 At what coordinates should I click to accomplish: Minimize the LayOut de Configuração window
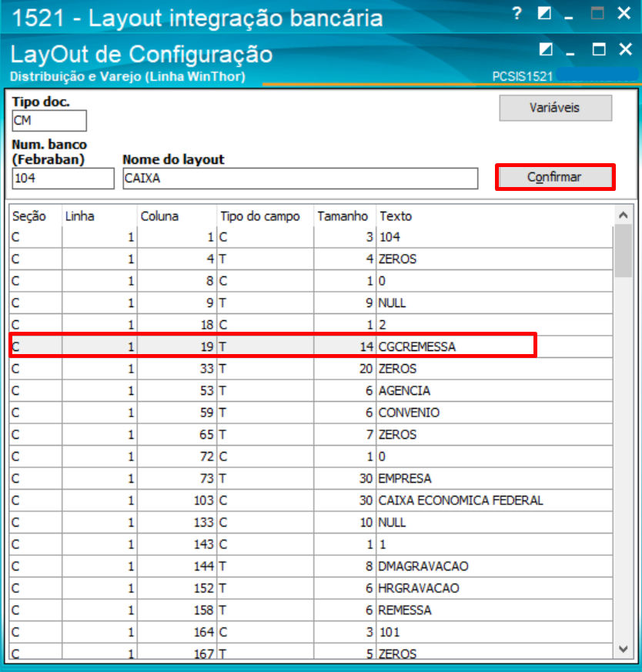pos(570,53)
